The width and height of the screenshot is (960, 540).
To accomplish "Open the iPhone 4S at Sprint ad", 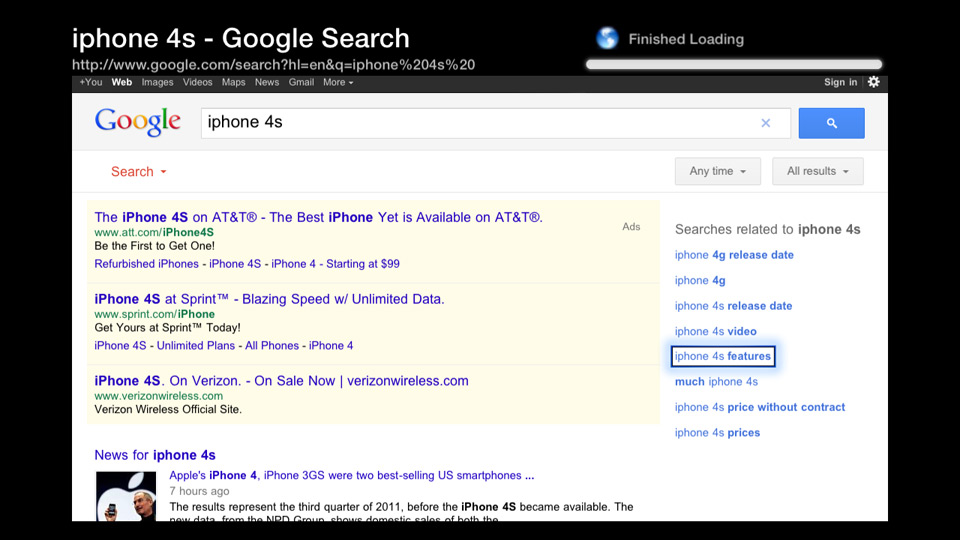I will (269, 299).
